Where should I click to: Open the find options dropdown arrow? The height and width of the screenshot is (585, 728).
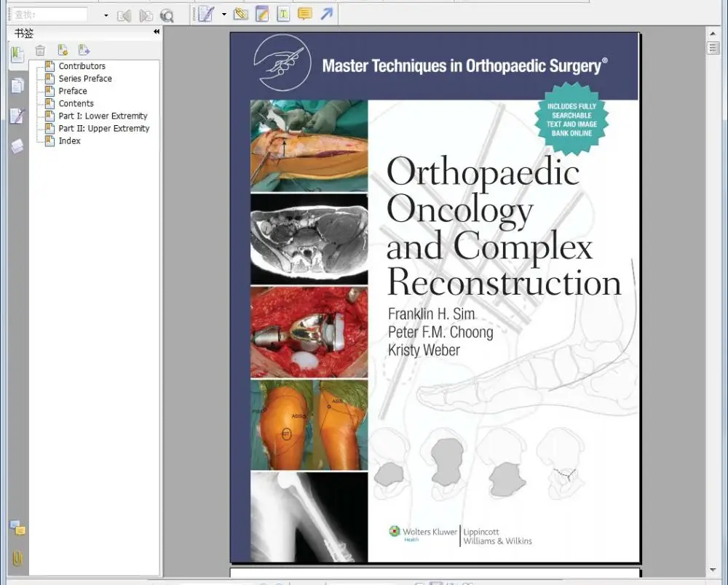click(106, 15)
